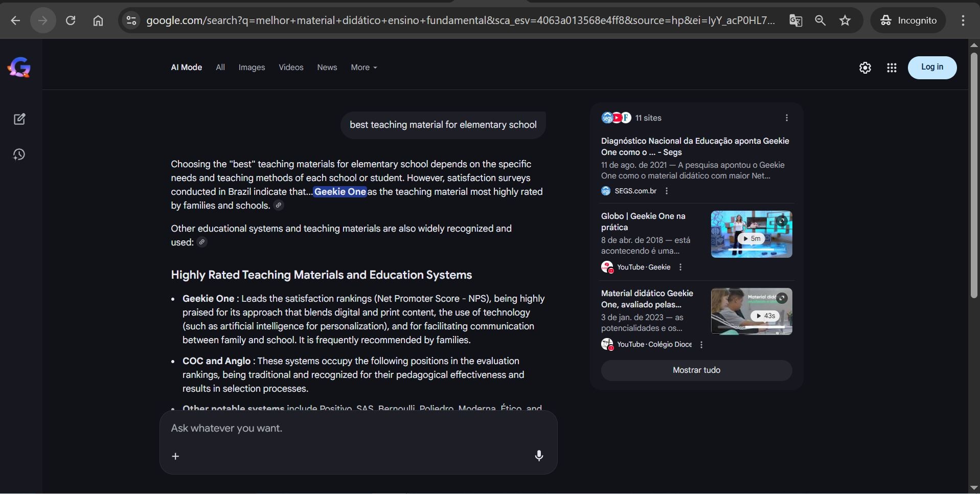Open the source link icon after 'used:'
Viewport: 980px width, 494px height.
202,242
